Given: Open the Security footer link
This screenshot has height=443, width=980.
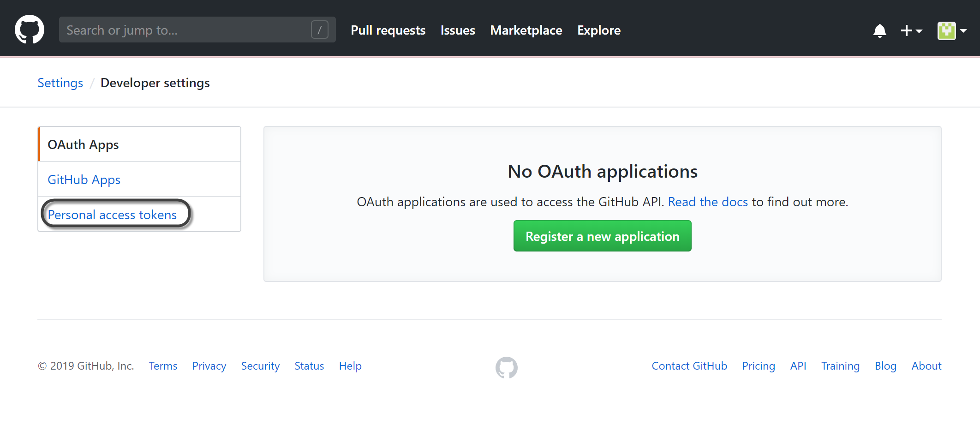Looking at the screenshot, I should (260, 366).
